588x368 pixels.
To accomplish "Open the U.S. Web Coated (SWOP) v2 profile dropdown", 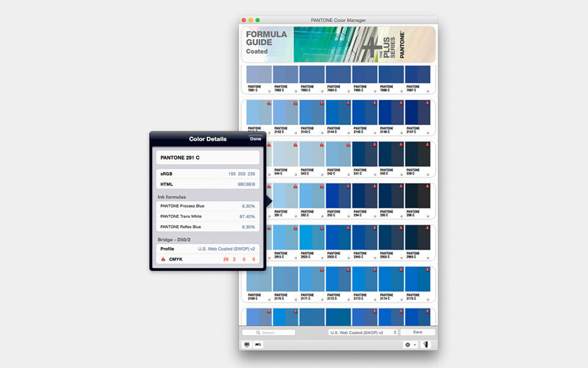I will [x=362, y=333].
